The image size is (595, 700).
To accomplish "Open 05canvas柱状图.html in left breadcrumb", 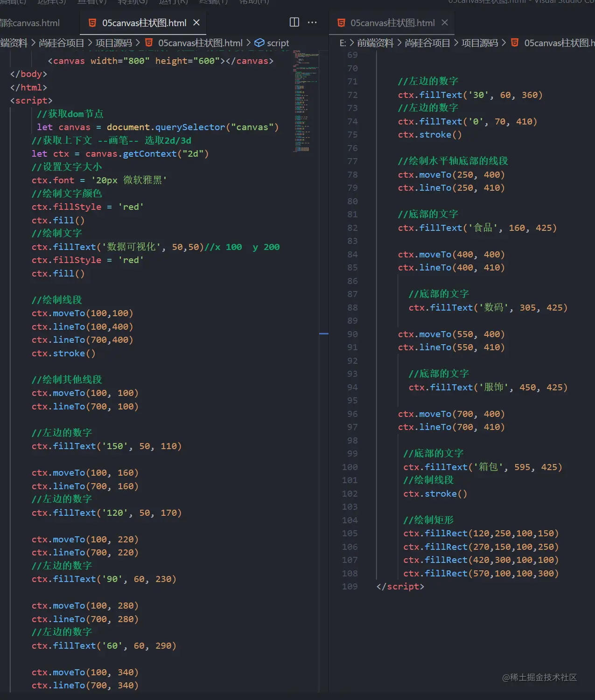I will [200, 43].
